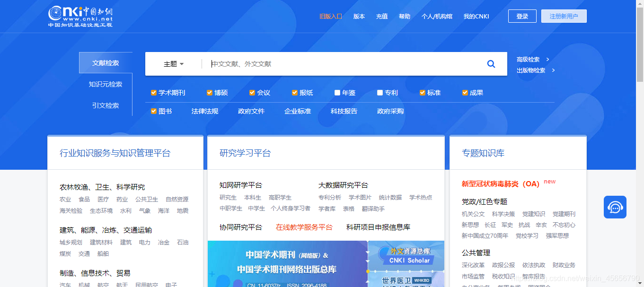This screenshot has width=644, height=287.
Task: Uncheck the 成果 checkbox
Action: tap(465, 93)
